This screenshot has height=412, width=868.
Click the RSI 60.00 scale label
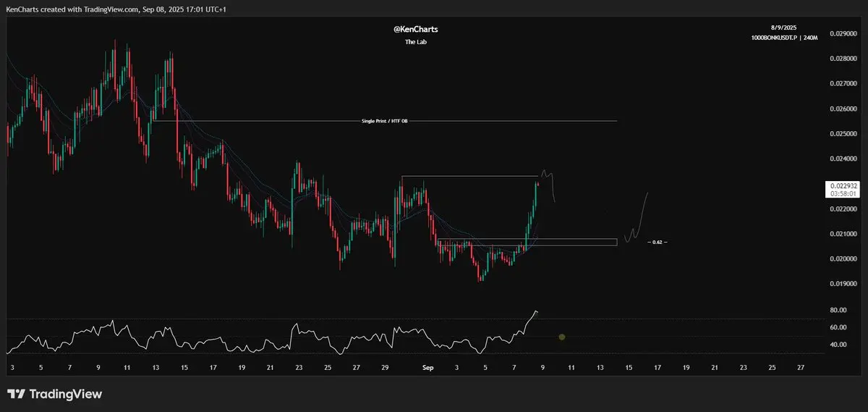pyautogui.click(x=838, y=327)
